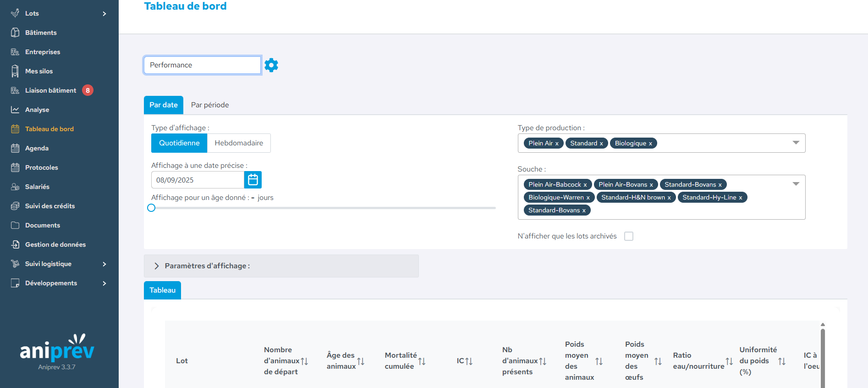
Task: Click the Analyse chart icon in sidebar
Action: point(15,110)
